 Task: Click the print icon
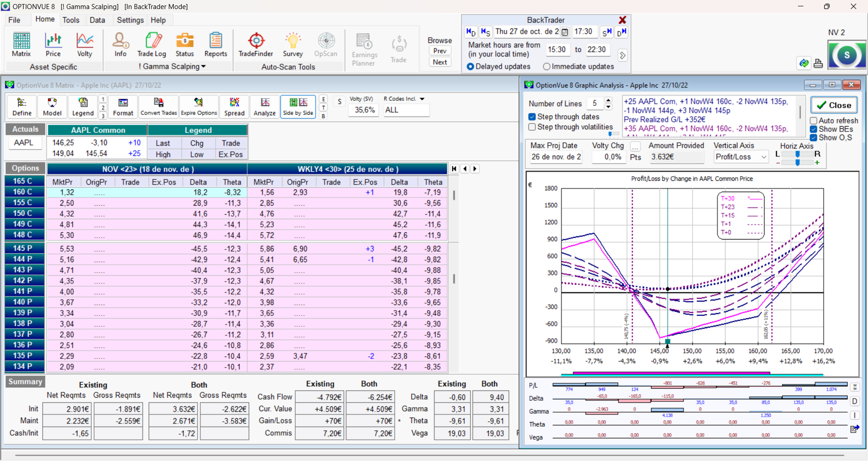818,63
